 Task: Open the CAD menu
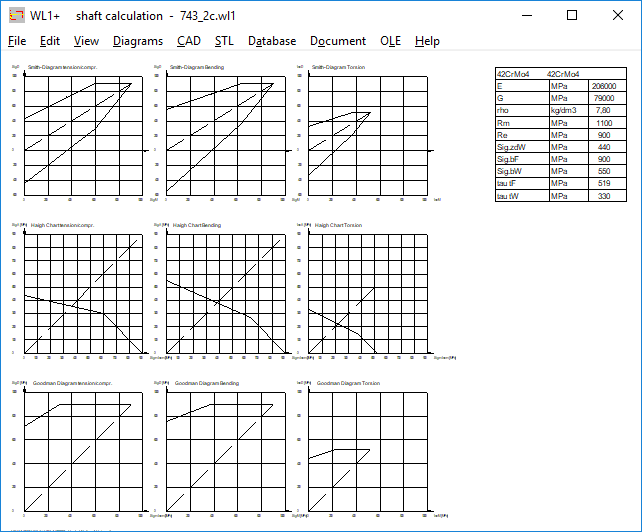pos(189,41)
